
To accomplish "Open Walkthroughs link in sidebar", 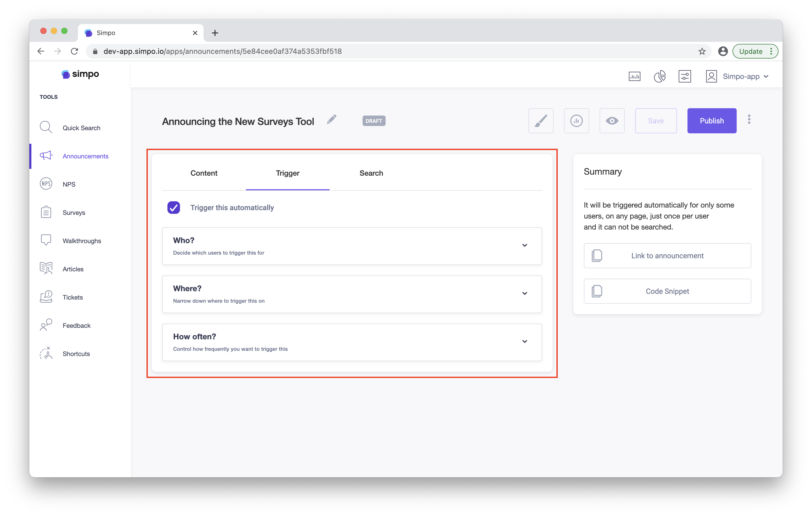I will point(82,241).
